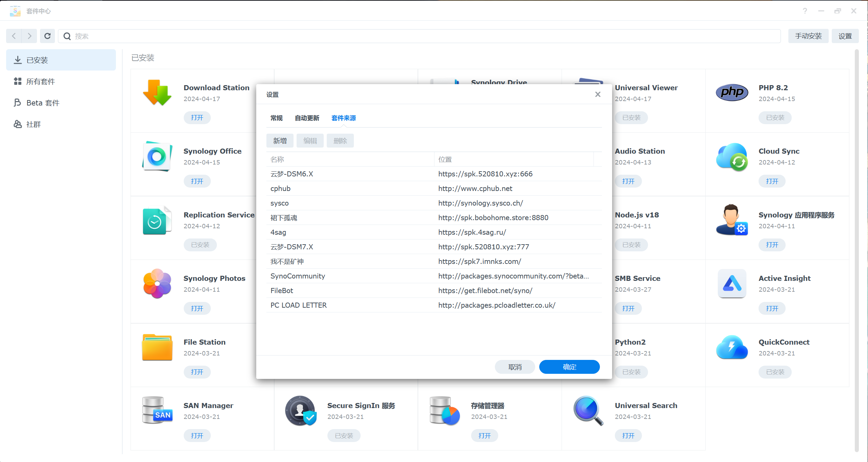
Task: Click the PHP 8.2 package icon
Action: pos(732,93)
